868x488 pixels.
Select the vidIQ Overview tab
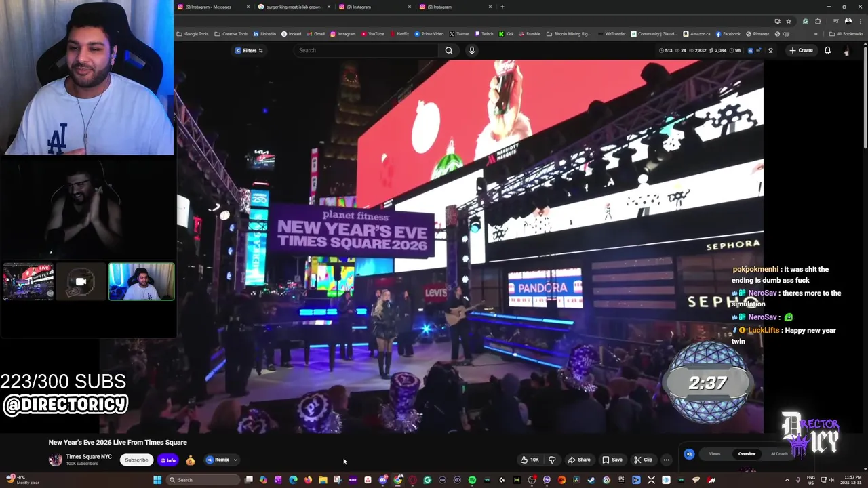click(747, 454)
